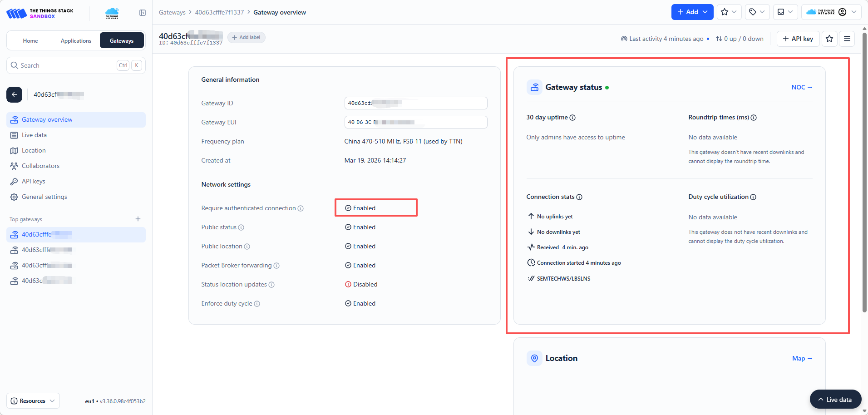Image resolution: width=868 pixels, height=415 pixels.
Task: Star this gateway using the bookmark icon
Action: click(x=829, y=39)
